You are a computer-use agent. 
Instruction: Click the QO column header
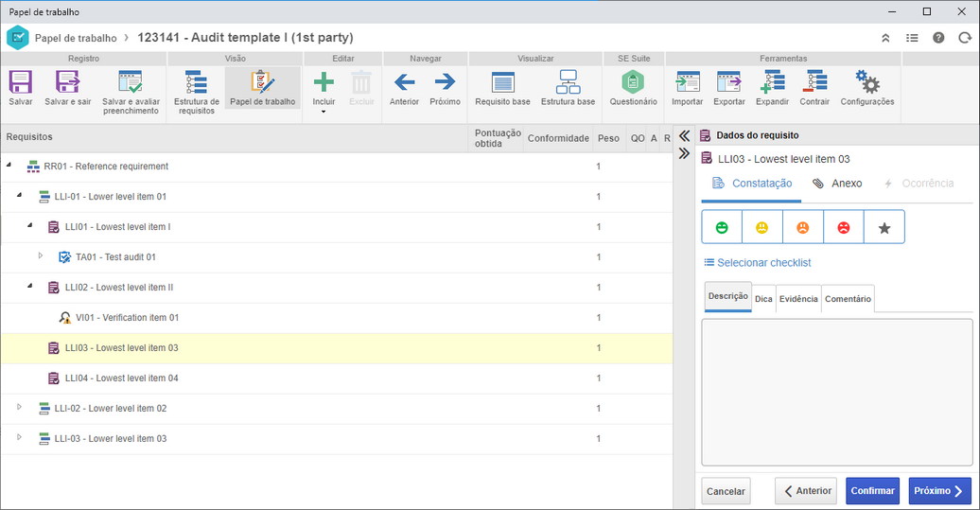[x=638, y=138]
